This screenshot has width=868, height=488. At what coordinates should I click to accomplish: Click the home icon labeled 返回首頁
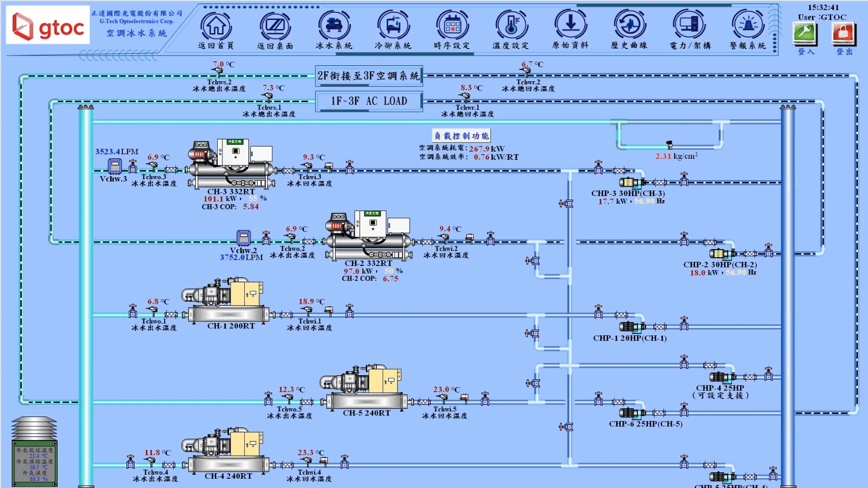click(x=216, y=26)
